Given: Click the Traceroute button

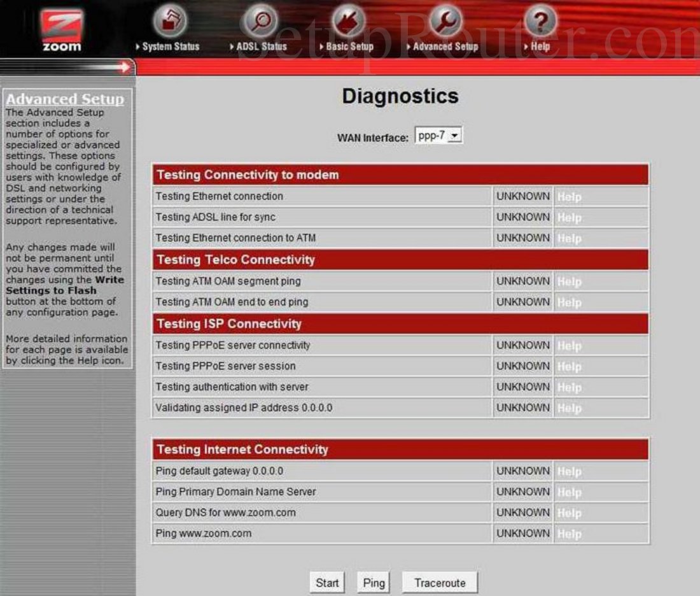Looking at the screenshot, I should coord(439,581).
